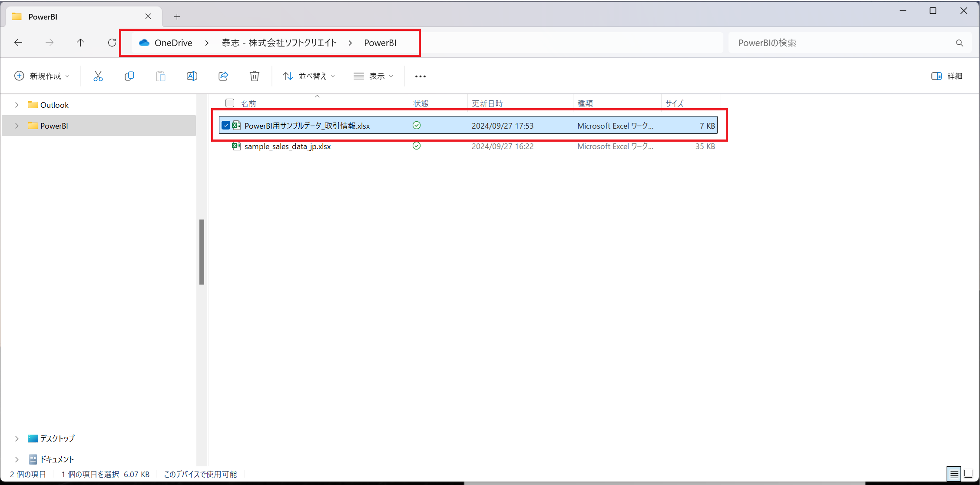The height and width of the screenshot is (485, 980).
Task: Click chevron before PowerBI in breadcrumb
Action: click(x=350, y=43)
